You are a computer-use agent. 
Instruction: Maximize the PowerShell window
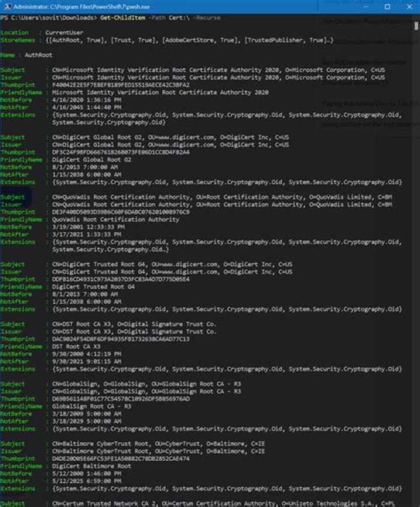click(387, 7)
